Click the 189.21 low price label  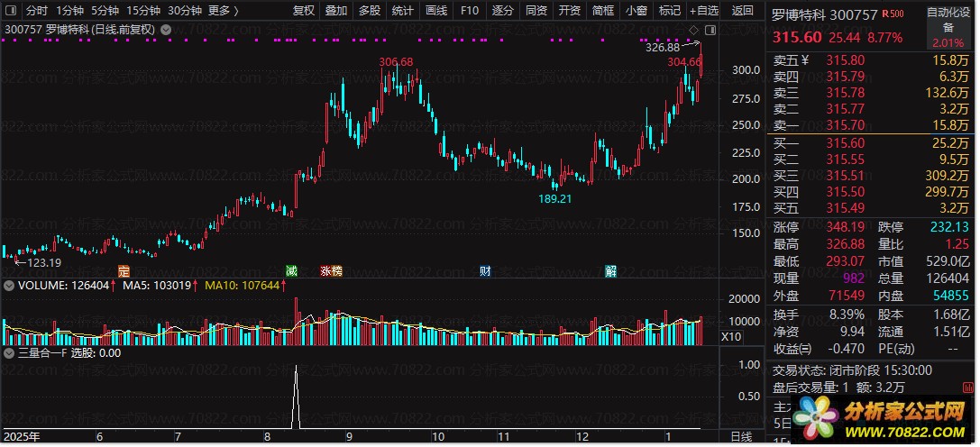[554, 199]
